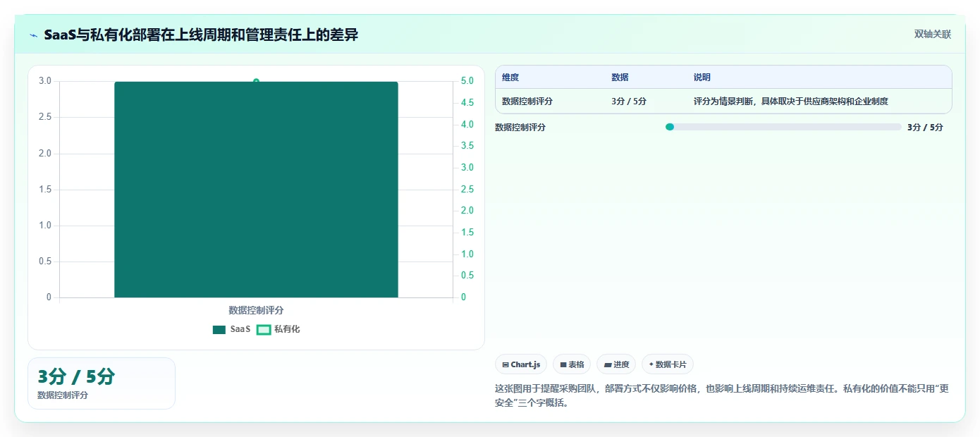Toggle the SaaS legend entry
The height and width of the screenshot is (437, 980).
tap(232, 329)
